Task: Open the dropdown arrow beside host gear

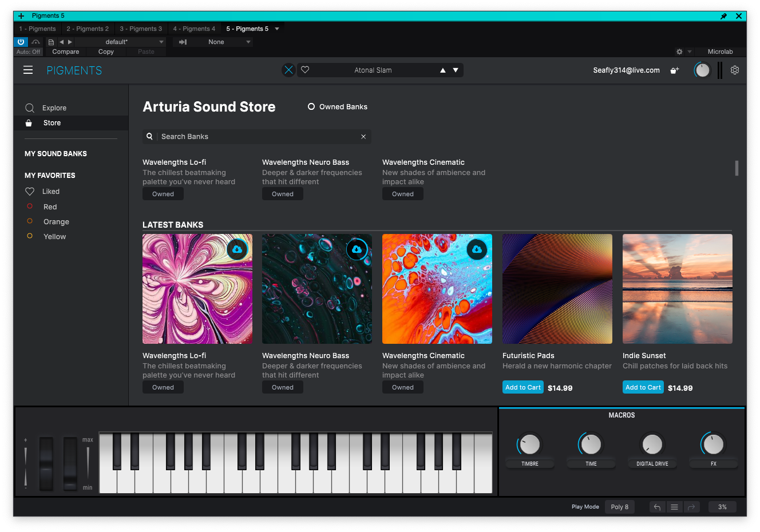Action: coord(690,51)
